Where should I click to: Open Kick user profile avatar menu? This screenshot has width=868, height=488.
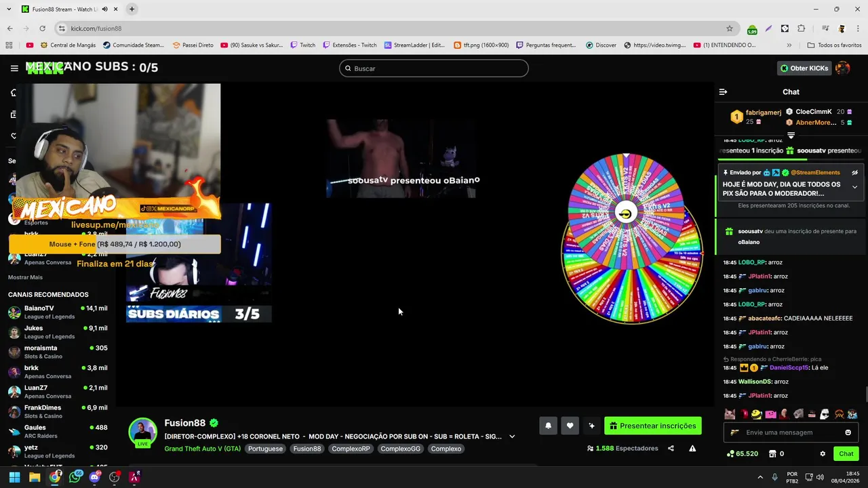(843, 68)
